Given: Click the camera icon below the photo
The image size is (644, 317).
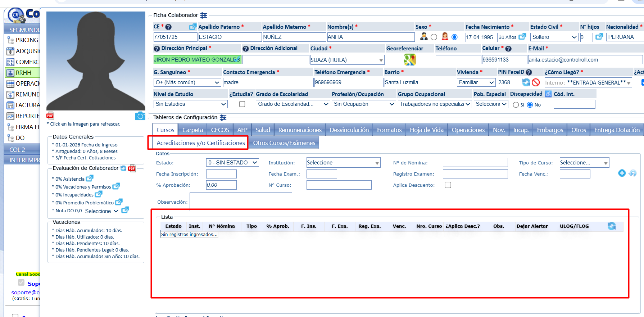Looking at the screenshot, I should tap(140, 116).
